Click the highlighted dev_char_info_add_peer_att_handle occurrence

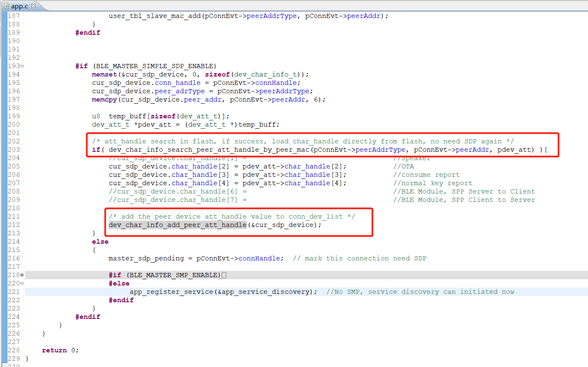pyautogui.click(x=177, y=224)
